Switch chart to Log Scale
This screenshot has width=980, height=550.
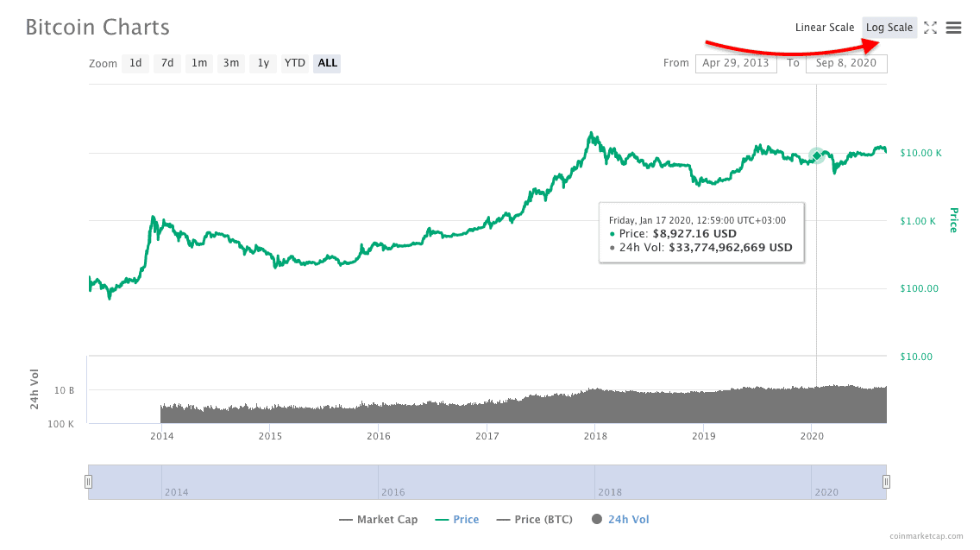(x=889, y=28)
